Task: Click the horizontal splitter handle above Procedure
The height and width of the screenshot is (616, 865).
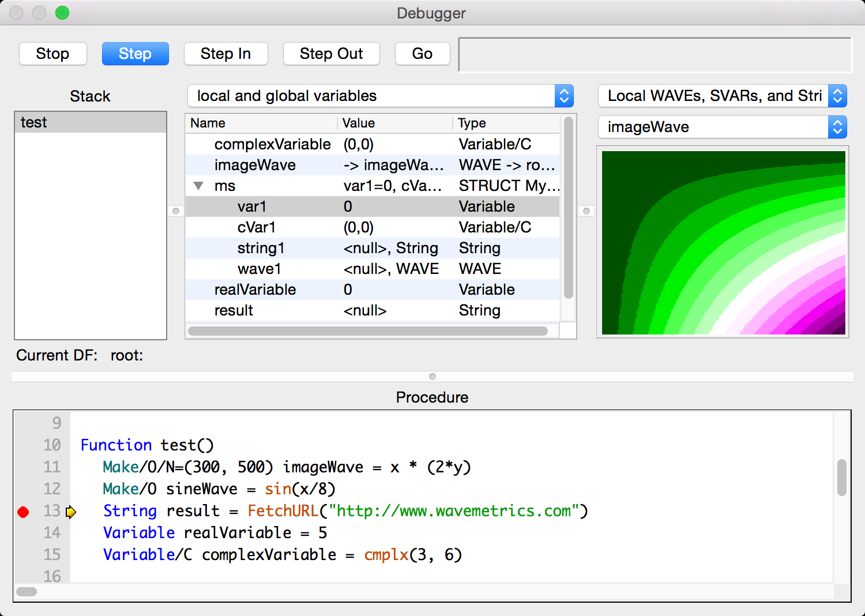Action: [x=432, y=377]
